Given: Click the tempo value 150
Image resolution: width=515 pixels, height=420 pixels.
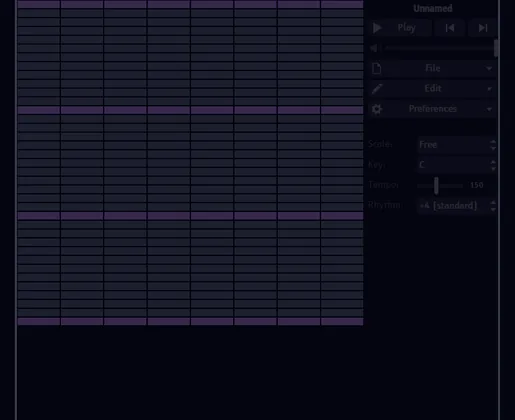Looking at the screenshot, I should (x=477, y=185).
